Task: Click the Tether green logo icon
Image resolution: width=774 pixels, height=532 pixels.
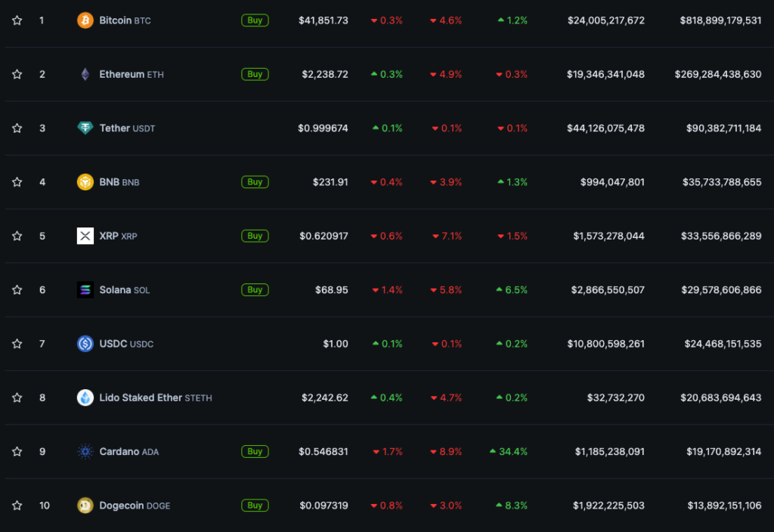Action: coord(85,128)
